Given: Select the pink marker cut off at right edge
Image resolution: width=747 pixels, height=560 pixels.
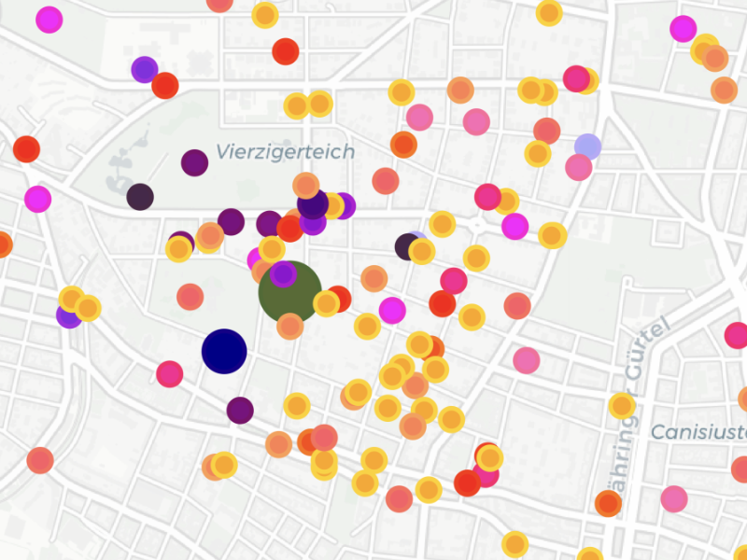Looking at the screenshot, I should tap(738, 335).
